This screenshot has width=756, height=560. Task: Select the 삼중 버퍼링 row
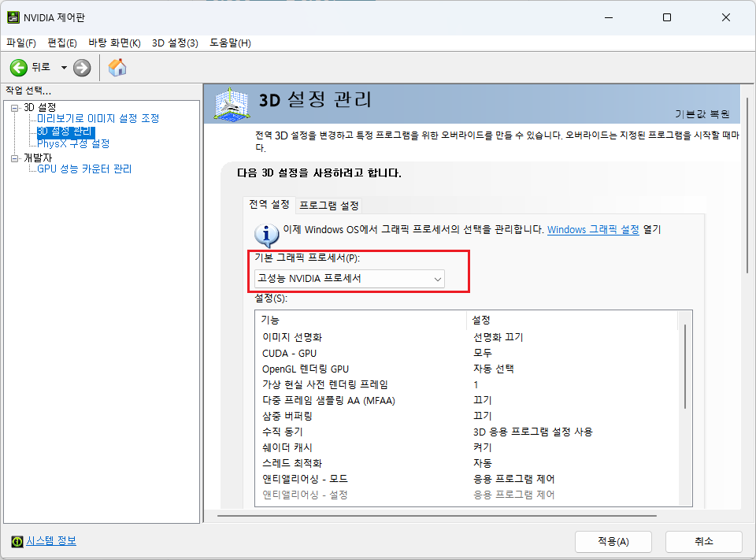[467, 416]
